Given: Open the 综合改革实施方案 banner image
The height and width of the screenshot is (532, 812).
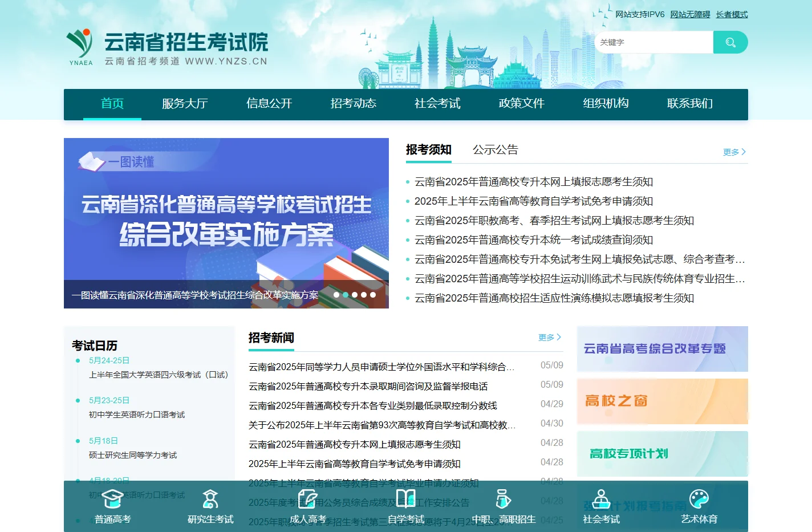Looking at the screenshot, I should [x=226, y=223].
